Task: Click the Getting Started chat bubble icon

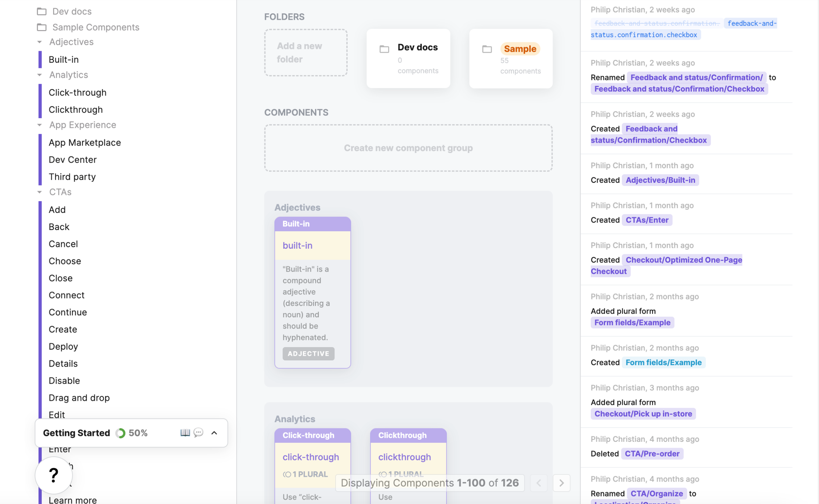Action: 199,433
